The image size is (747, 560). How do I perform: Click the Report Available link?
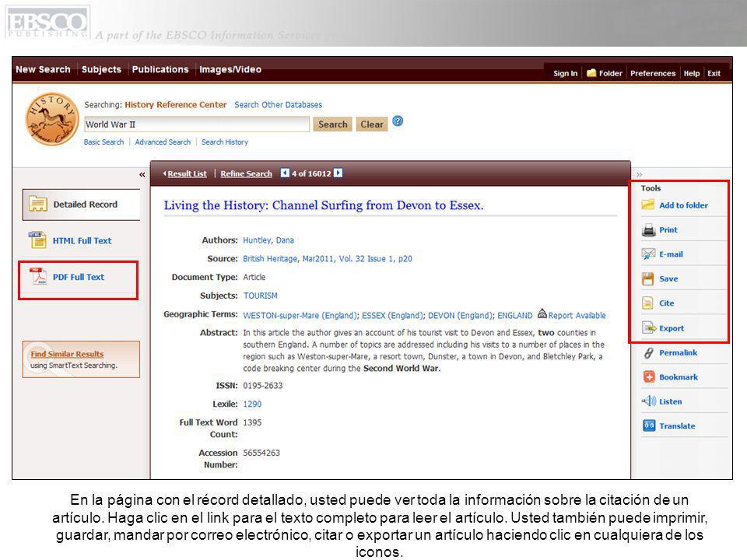(577, 315)
